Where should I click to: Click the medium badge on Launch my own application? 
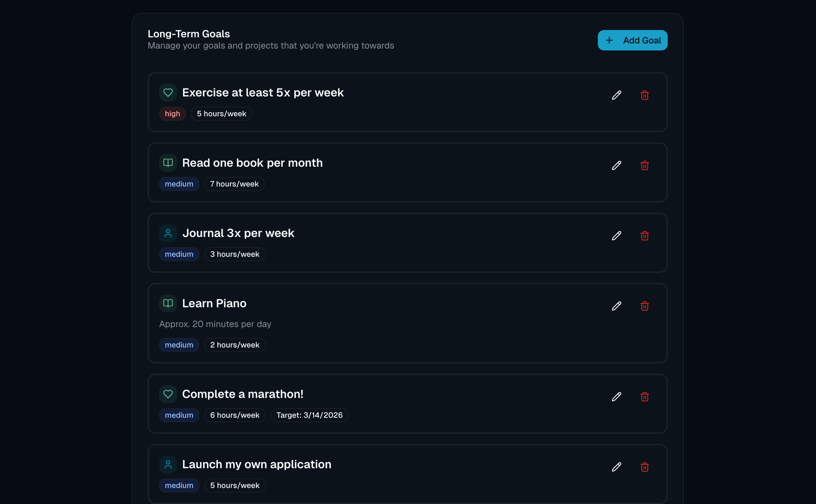coord(179,486)
